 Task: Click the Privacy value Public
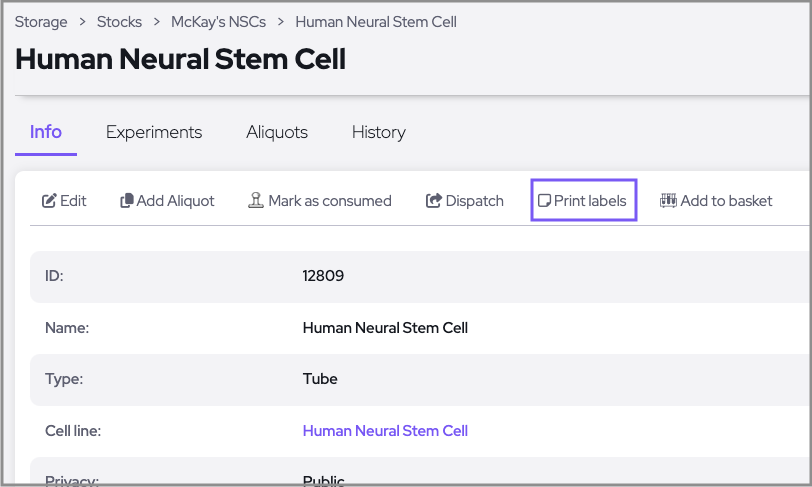[x=324, y=481]
